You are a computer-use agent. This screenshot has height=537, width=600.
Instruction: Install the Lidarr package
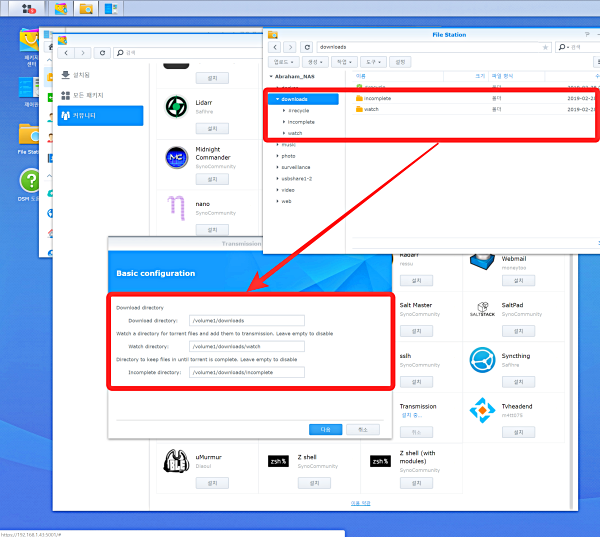(x=212, y=129)
